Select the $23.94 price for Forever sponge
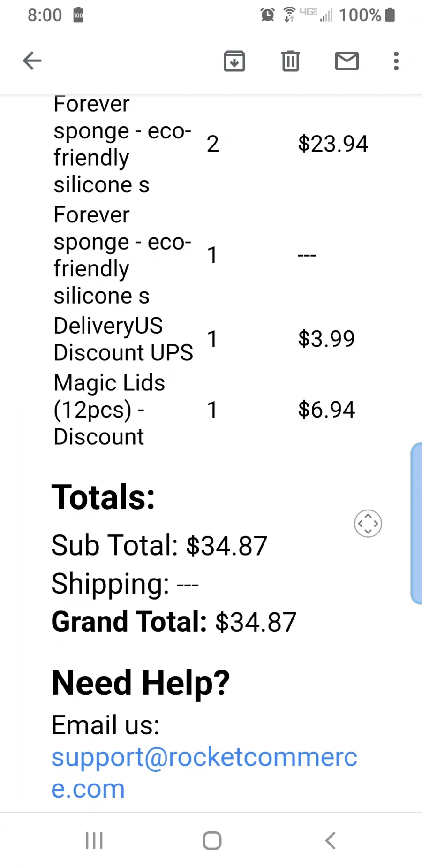The height and width of the screenshot is (868, 422). click(x=333, y=144)
